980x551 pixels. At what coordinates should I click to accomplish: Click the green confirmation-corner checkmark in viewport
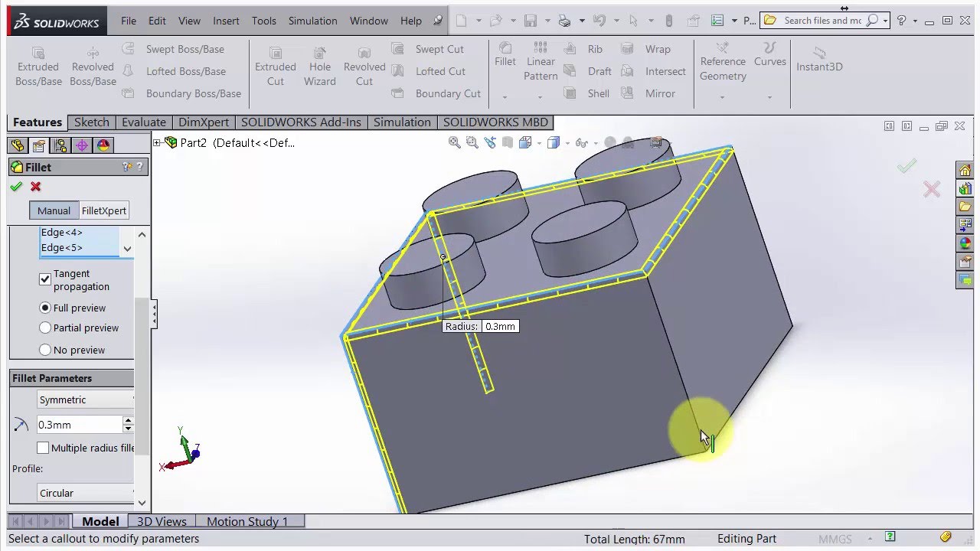click(907, 166)
